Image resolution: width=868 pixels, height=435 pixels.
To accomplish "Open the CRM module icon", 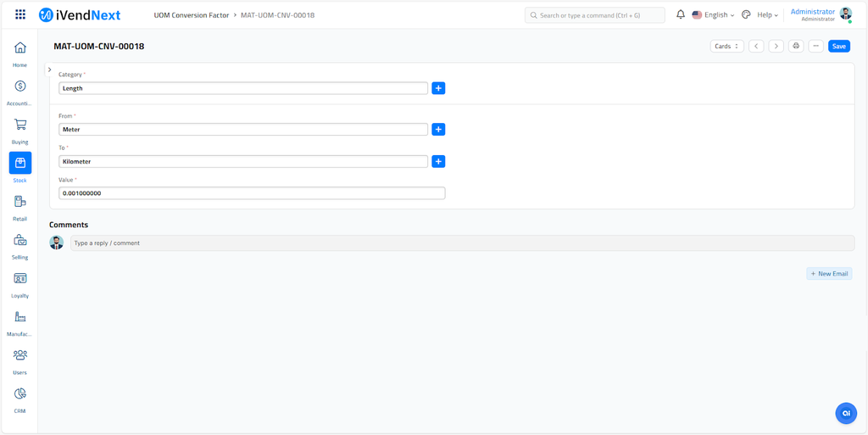I will click(20, 393).
